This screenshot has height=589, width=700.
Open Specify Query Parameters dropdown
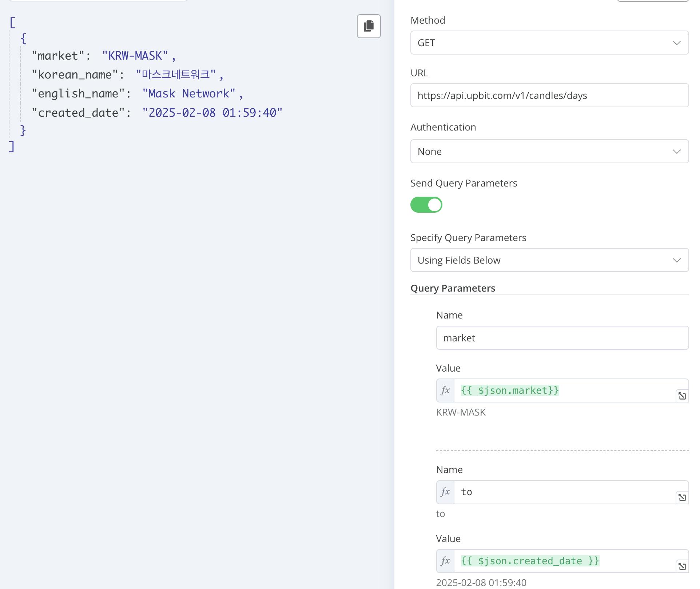[x=549, y=260]
